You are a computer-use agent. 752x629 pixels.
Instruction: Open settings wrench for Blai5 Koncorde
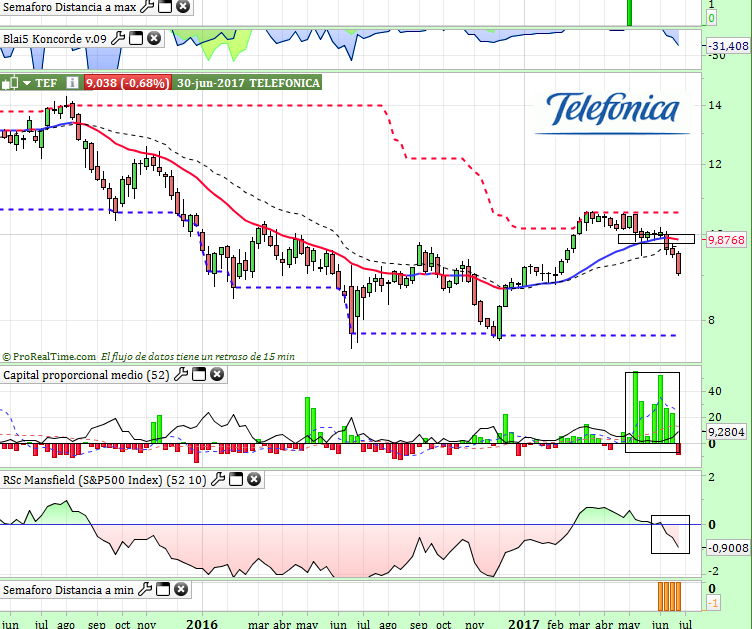click(118, 38)
